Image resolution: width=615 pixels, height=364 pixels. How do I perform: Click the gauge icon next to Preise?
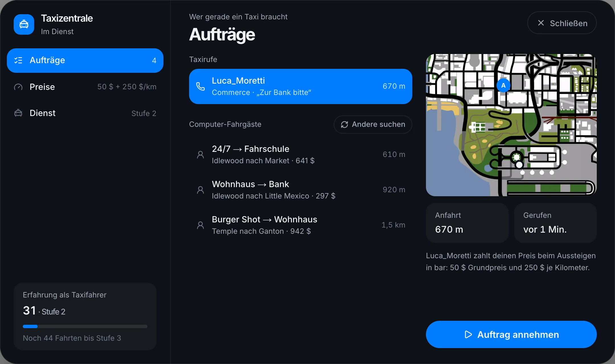(18, 87)
